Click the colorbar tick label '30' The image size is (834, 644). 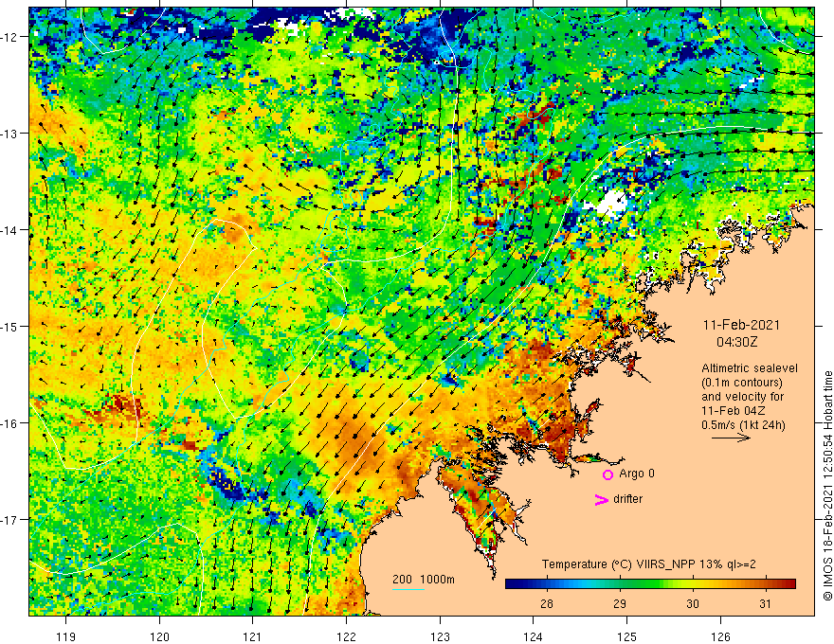coord(692,603)
